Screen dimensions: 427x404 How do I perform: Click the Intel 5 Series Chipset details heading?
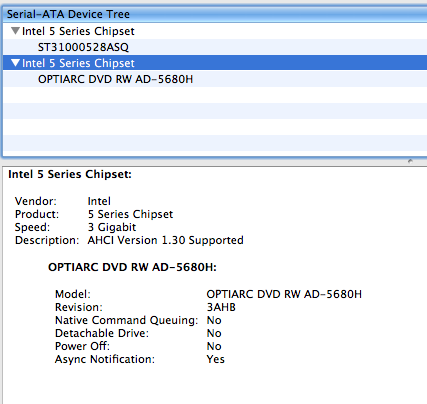point(70,174)
